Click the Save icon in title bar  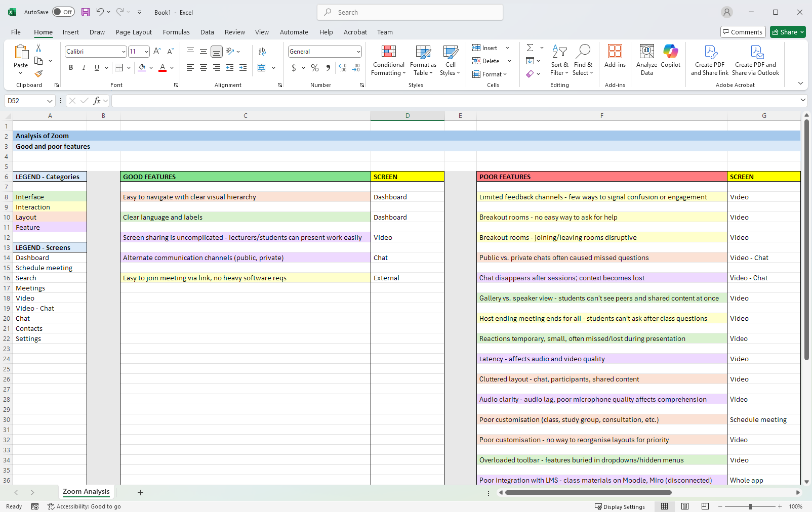[86, 12]
